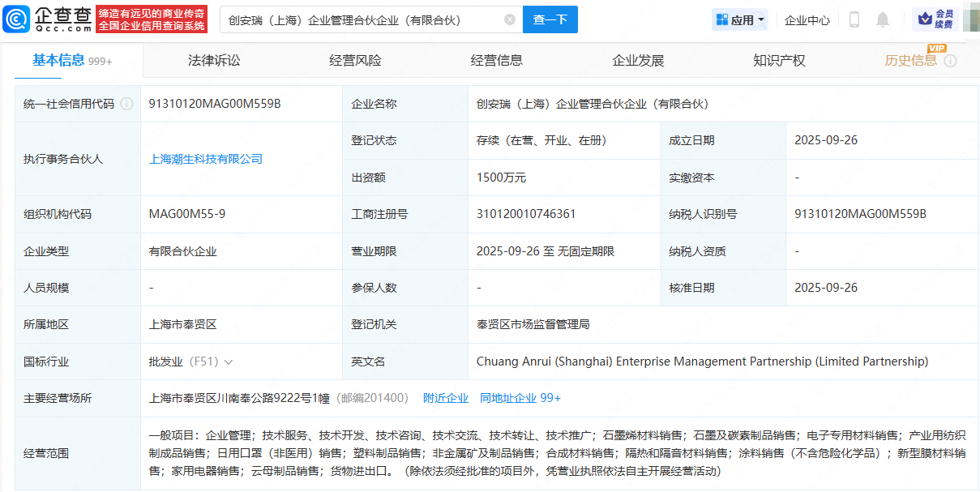Go to the 企业发展 tab
The image size is (980, 492).
pos(638,61)
